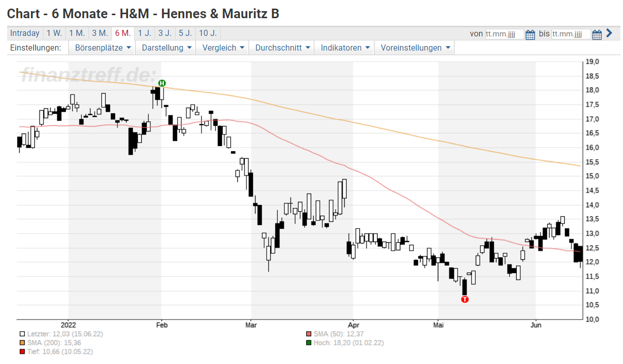Screen dimensions: 623x364
Task: Select the 1 J. time range tab
Action: [144, 33]
